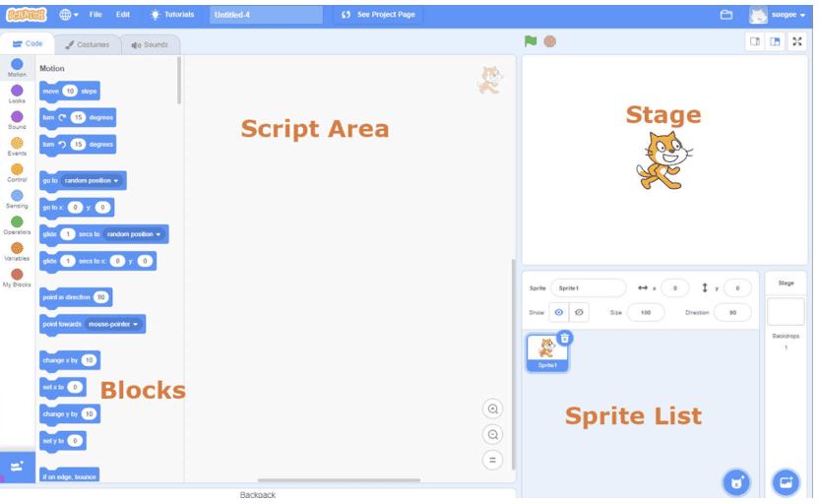
Task: Zoom in on the script area
Action: 493,409
